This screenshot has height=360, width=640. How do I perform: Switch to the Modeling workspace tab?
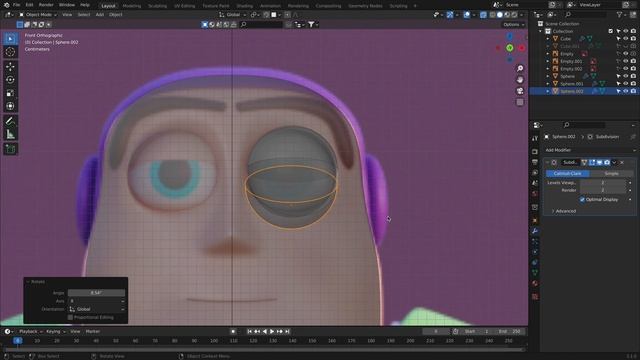131,6
